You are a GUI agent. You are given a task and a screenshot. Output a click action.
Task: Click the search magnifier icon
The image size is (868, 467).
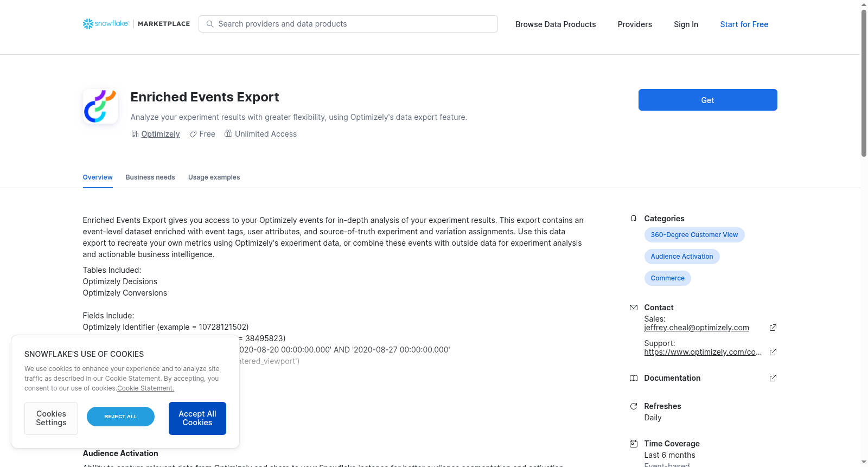pyautogui.click(x=210, y=24)
